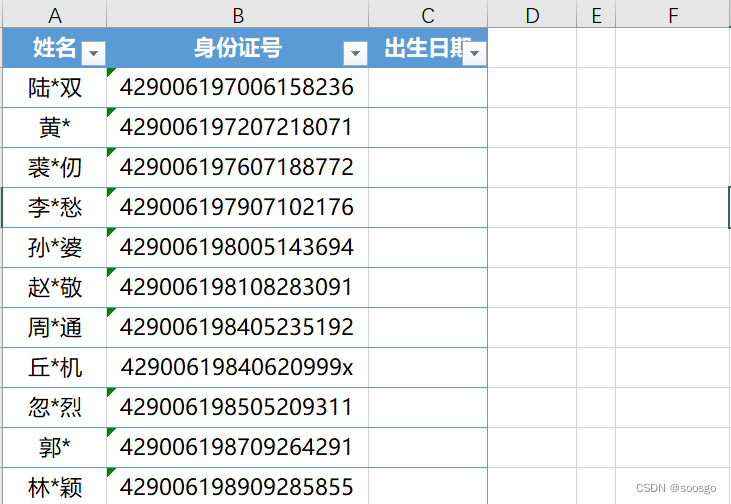This screenshot has width=731, height=504.
Task: Select column F header
Action: pyautogui.click(x=673, y=15)
